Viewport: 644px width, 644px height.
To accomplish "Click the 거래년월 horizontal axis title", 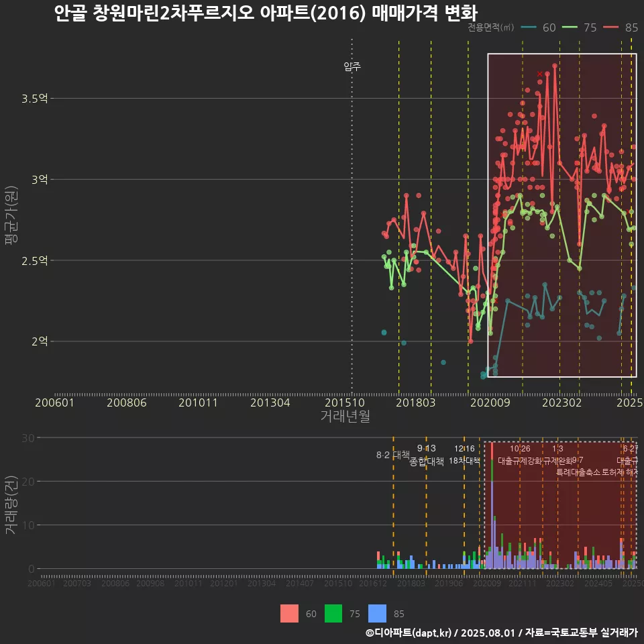I will (x=345, y=416).
